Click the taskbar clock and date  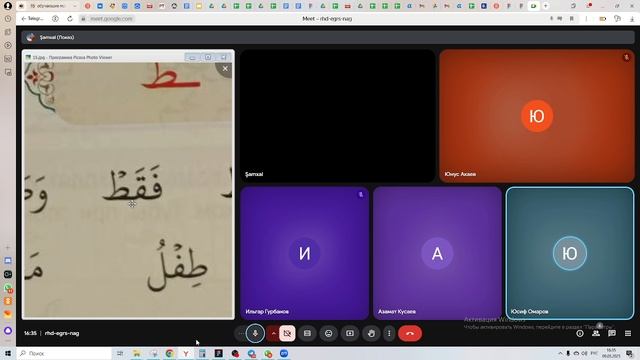pos(611,353)
